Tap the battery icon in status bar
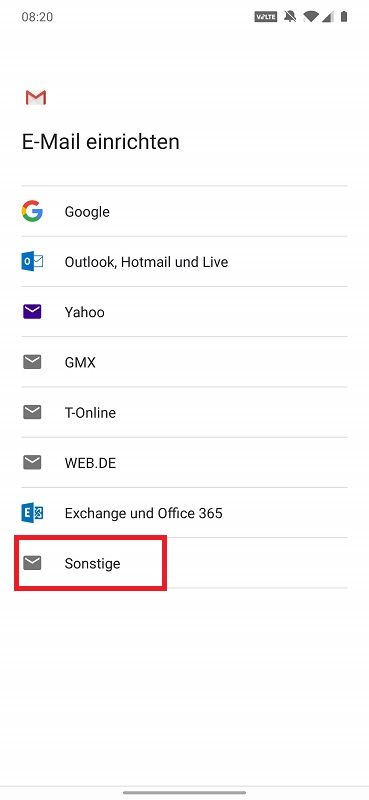This screenshot has height=800, width=369. click(x=344, y=16)
